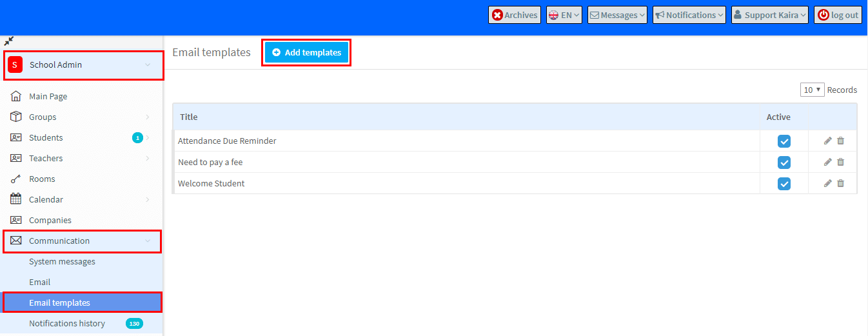Expand the Teachers submenu chevron
This screenshot has height=336, width=868.
tap(148, 158)
